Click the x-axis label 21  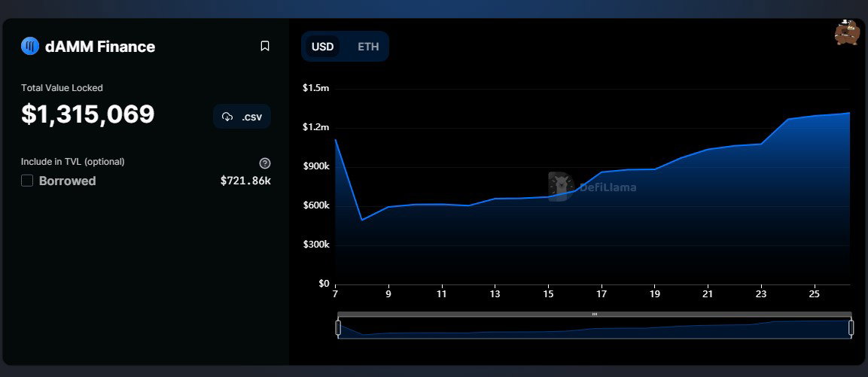pyautogui.click(x=708, y=294)
